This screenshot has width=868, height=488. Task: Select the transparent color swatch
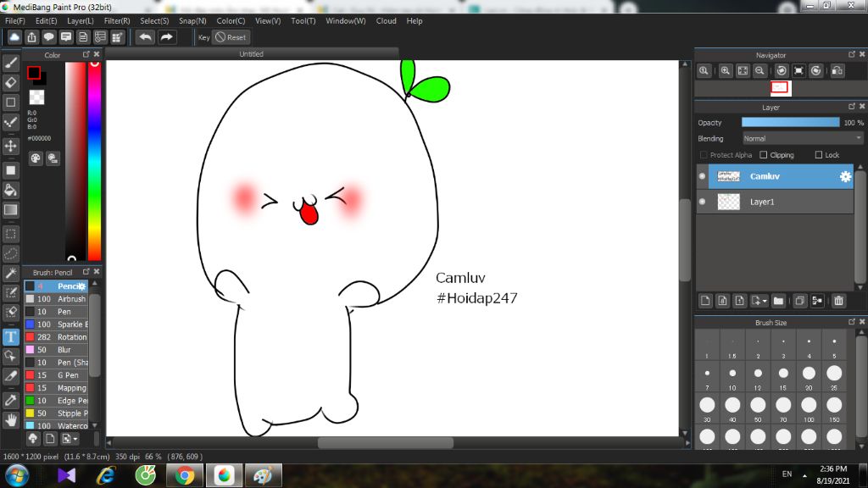36,97
